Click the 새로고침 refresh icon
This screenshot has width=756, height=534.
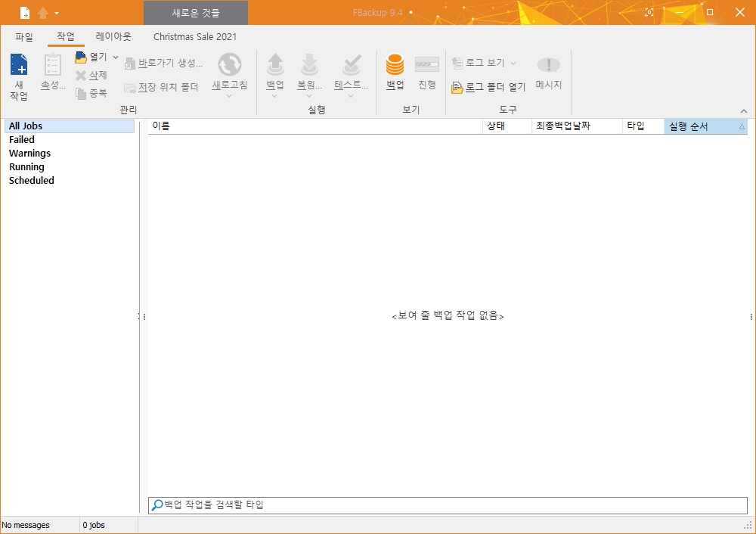click(x=230, y=64)
